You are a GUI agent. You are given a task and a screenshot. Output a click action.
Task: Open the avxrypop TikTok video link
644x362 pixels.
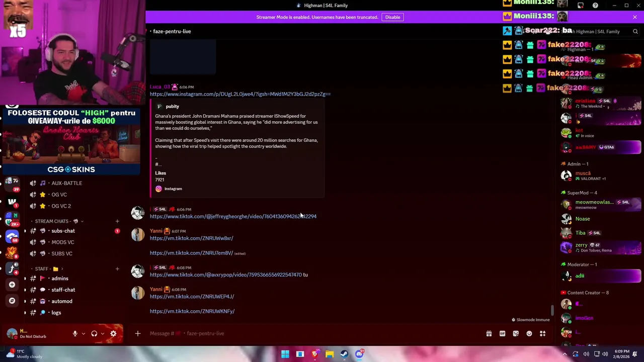(225, 275)
